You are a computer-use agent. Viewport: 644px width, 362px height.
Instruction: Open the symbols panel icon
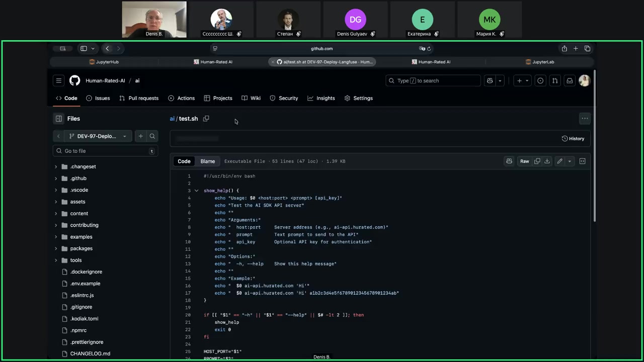(582, 161)
